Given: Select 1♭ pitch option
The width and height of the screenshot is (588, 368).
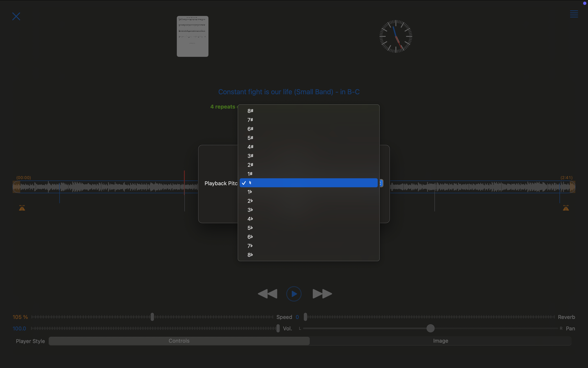Looking at the screenshot, I should [308, 192].
